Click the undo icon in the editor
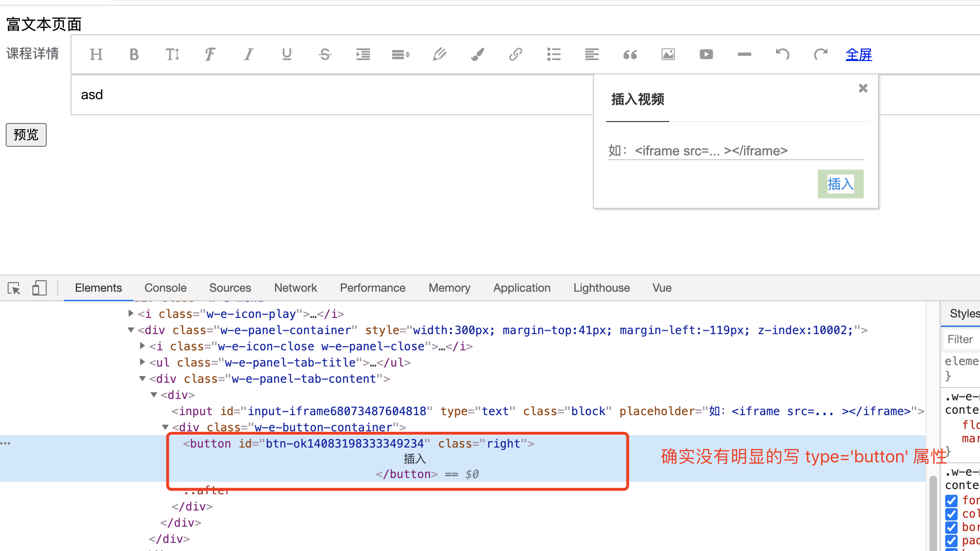 point(782,54)
